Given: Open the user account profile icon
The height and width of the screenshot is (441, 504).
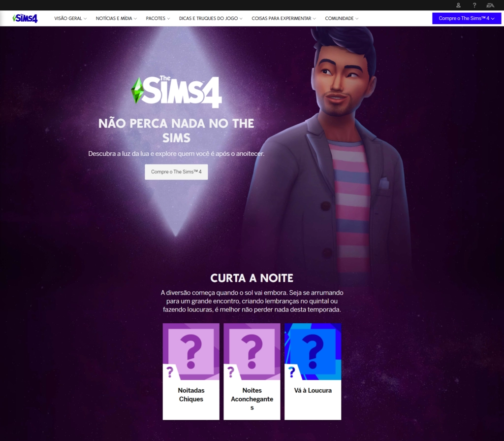Looking at the screenshot, I should (x=458, y=5).
